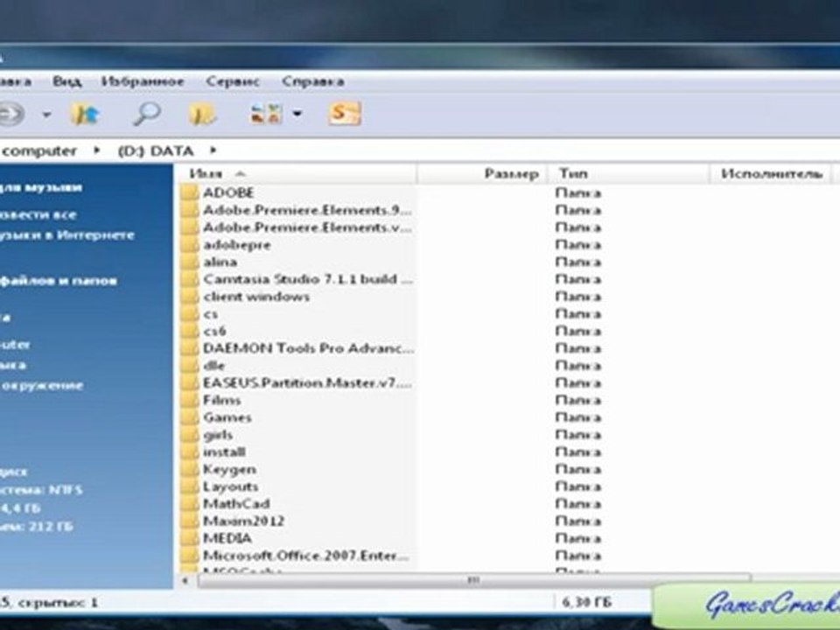
Task: Select Camtasia Studio 7.1.1 folder icon
Action: click(x=190, y=279)
